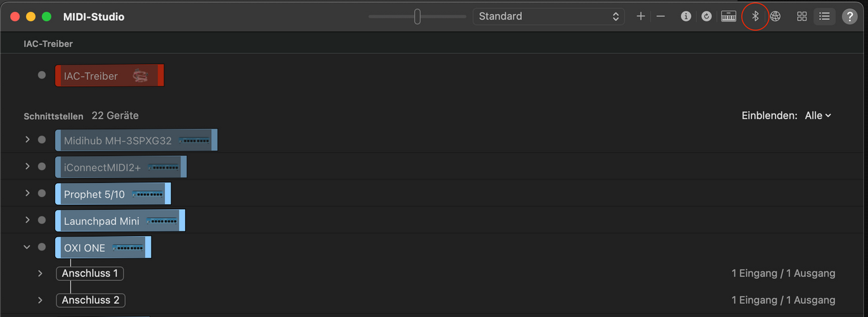Remove device with minus button
868x317 pixels.
(661, 16)
